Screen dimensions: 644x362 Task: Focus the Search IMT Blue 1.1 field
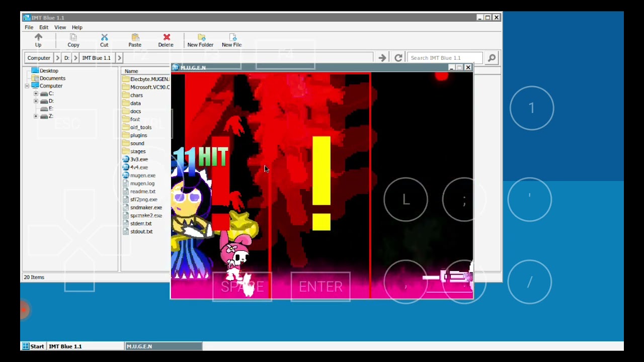445,58
